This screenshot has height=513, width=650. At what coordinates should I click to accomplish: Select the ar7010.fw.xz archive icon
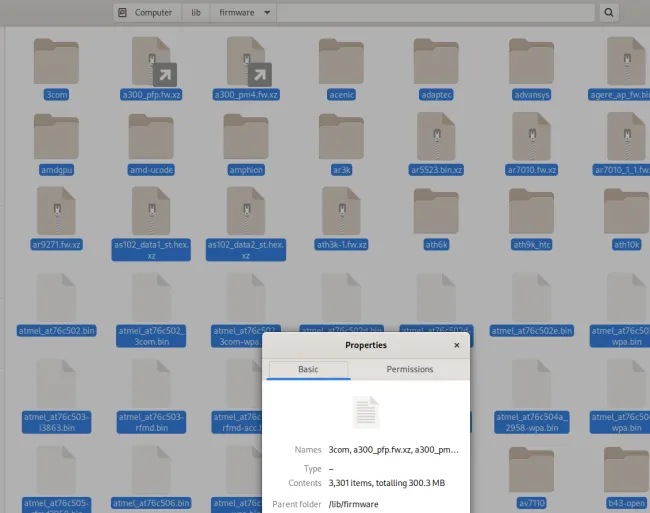(531, 136)
